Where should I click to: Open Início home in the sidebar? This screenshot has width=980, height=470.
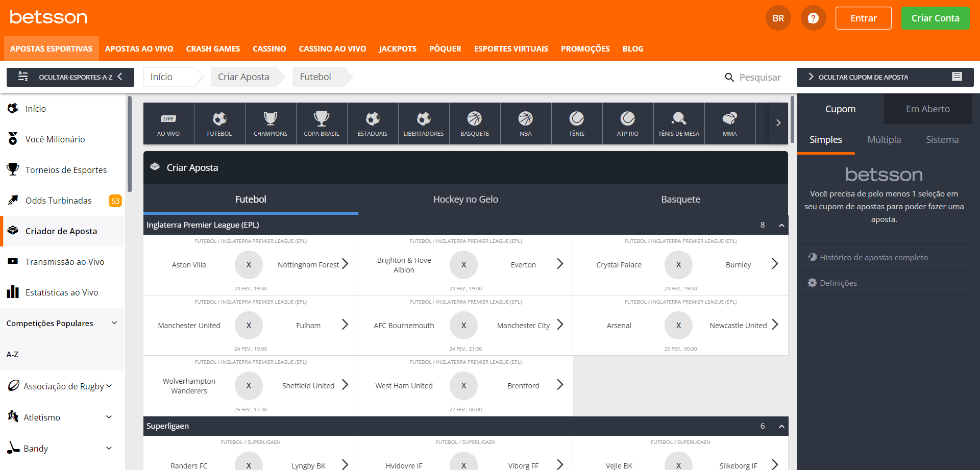point(62,109)
